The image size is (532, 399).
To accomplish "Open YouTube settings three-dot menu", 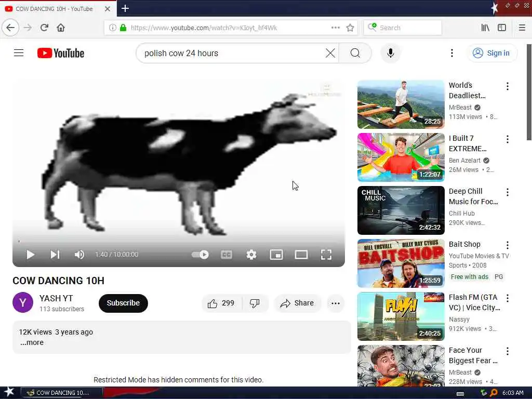I will click(451, 53).
